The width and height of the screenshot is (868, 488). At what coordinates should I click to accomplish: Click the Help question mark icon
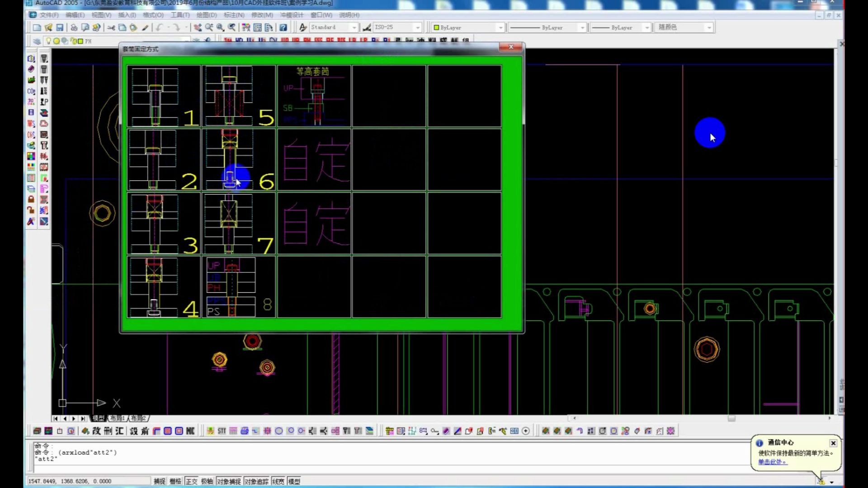pyautogui.click(x=283, y=28)
